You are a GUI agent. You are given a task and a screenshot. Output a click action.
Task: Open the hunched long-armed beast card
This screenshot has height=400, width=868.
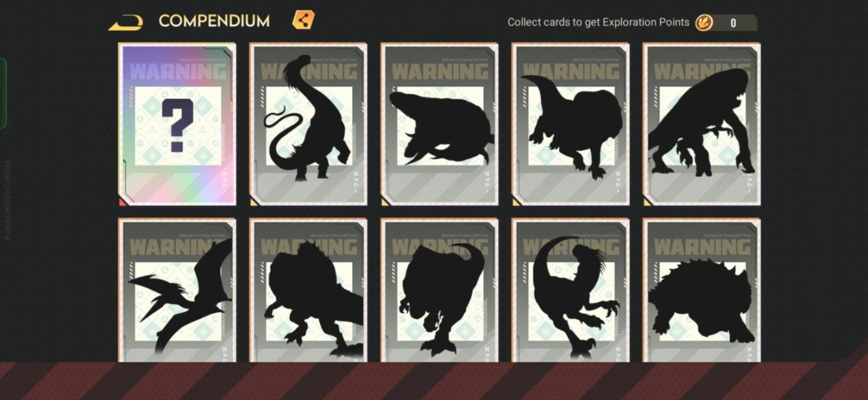pyautogui.click(x=701, y=124)
